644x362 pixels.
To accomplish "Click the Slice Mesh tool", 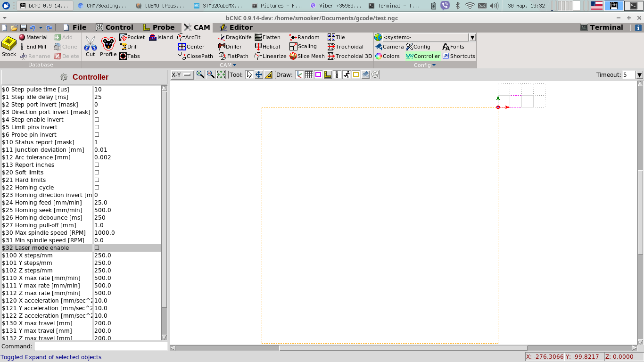I will click(307, 56).
